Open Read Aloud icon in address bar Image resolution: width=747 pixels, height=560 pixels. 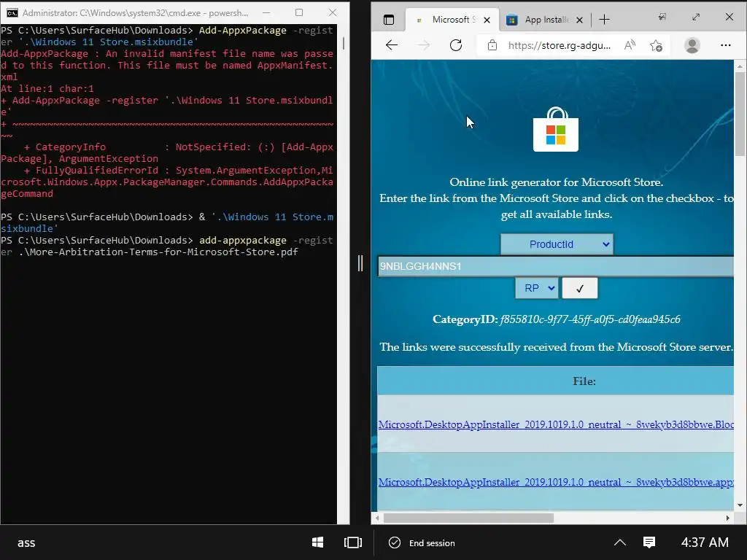630,45
